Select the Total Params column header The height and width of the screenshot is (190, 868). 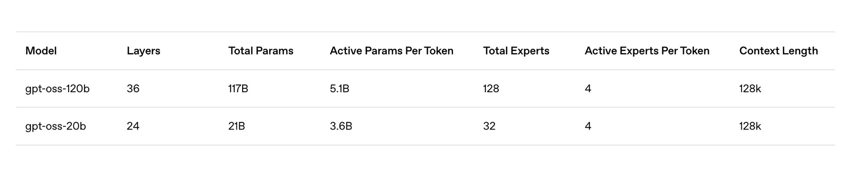pyautogui.click(x=261, y=51)
